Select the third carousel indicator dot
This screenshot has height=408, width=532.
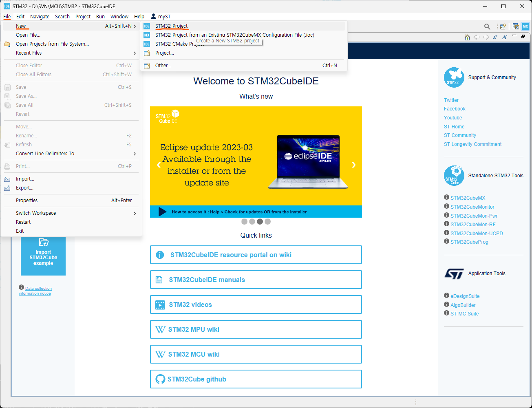point(260,222)
